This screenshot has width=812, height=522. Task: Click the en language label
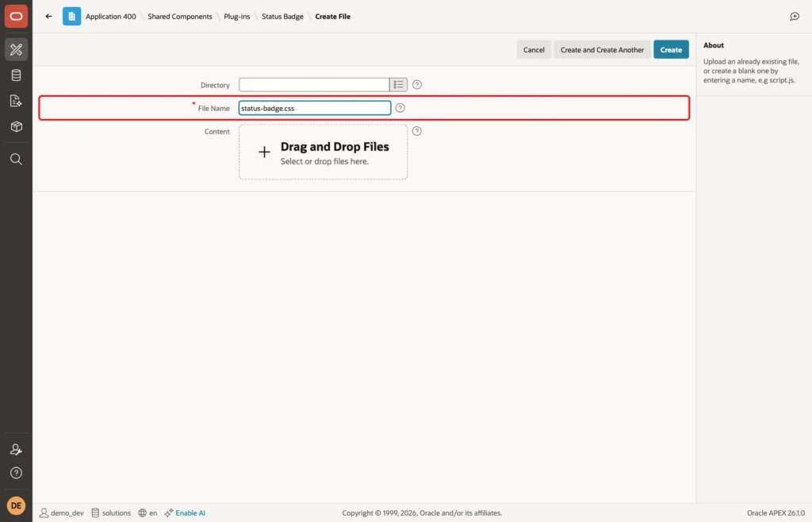pos(153,512)
